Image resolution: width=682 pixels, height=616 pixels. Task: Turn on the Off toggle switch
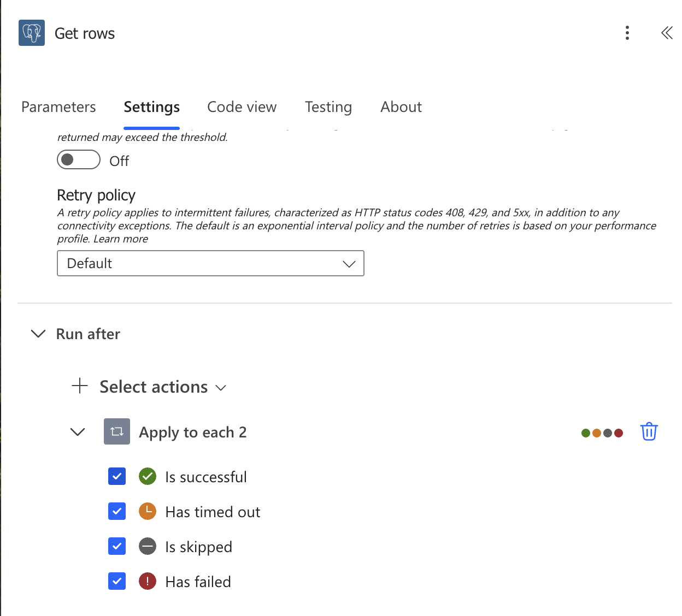pos(79,159)
